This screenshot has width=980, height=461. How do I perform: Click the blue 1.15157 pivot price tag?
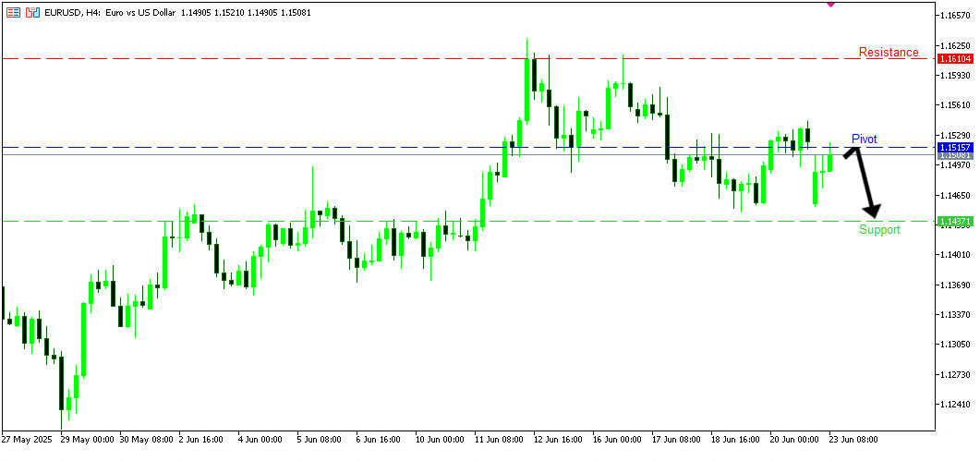point(953,147)
